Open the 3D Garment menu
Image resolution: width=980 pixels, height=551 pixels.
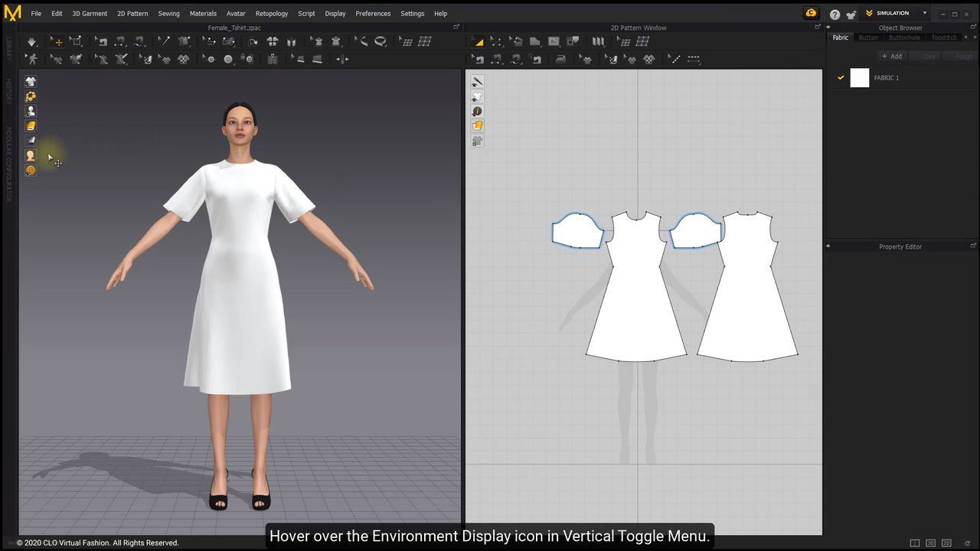click(x=90, y=13)
